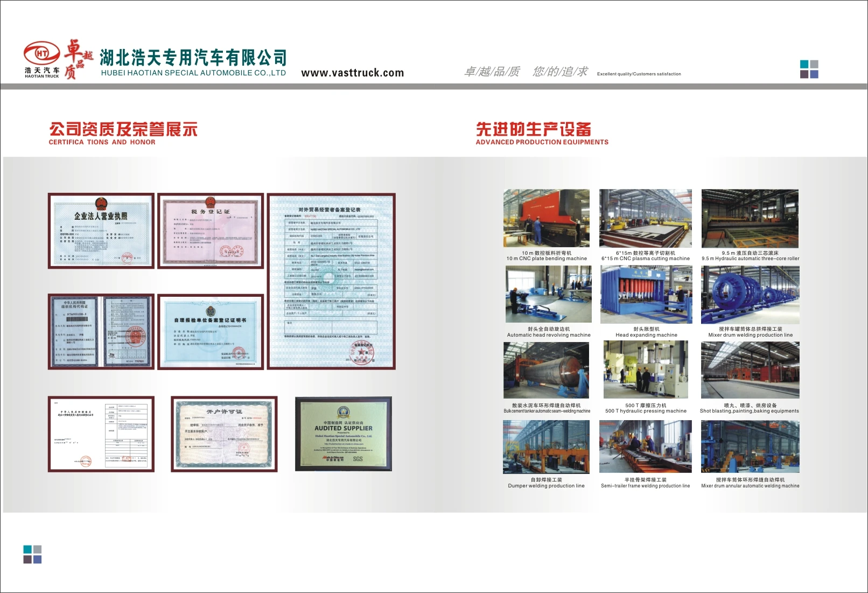The image size is (868, 593).
Task: Open the customs declaration registration certificate
Action: click(x=211, y=332)
